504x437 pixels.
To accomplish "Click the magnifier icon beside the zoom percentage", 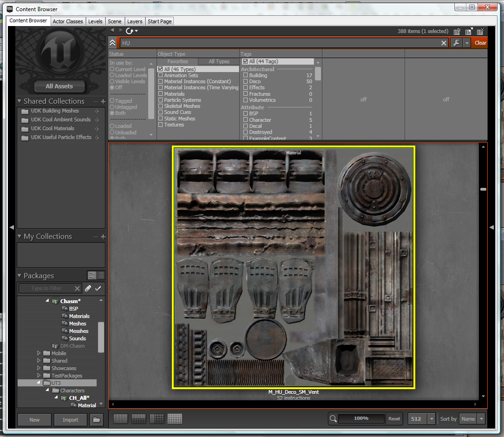I will (x=334, y=419).
